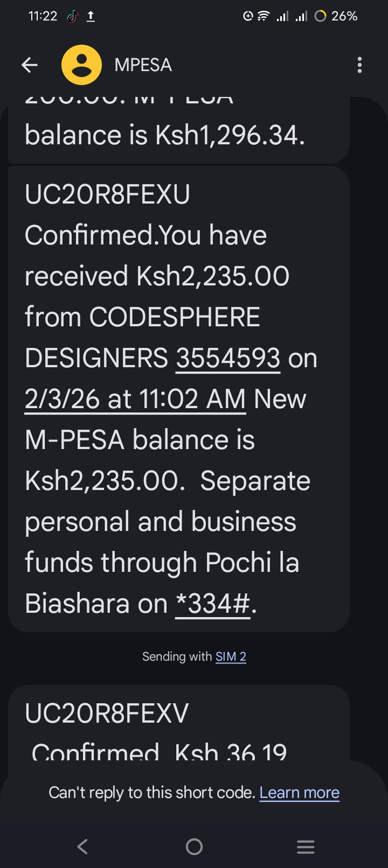Image resolution: width=388 pixels, height=868 pixels.
Task: Tap the data saver icon
Action: [248, 17]
